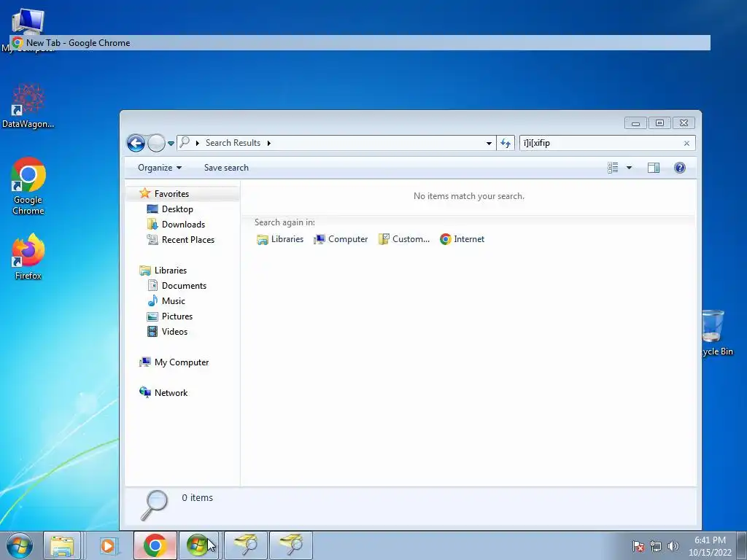Screen dimensions: 747x560
Task: Open Windows Media Player from the taskbar
Action: (x=108, y=545)
